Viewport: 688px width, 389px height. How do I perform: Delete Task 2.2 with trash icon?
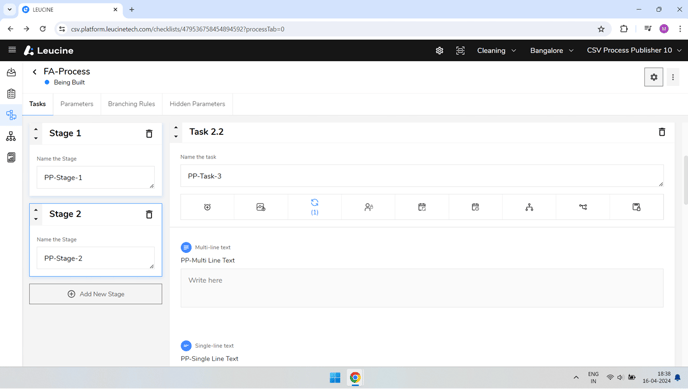(662, 132)
